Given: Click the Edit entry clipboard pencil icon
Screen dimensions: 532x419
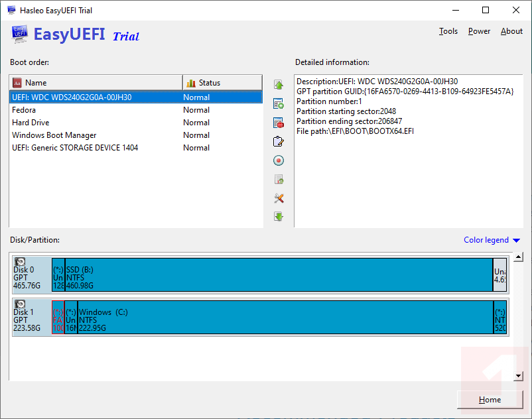Looking at the screenshot, I should point(279,141).
